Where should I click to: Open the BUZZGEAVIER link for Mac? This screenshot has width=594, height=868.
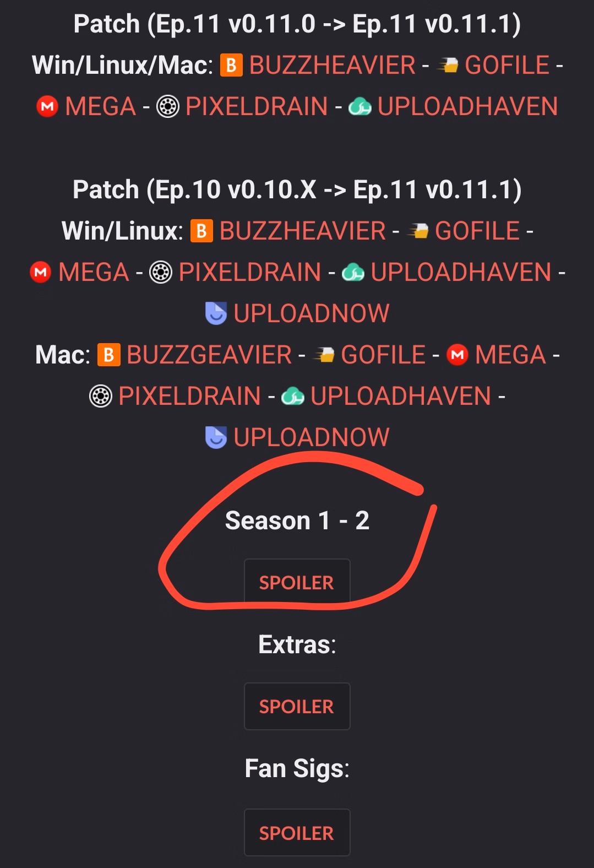click(x=209, y=355)
